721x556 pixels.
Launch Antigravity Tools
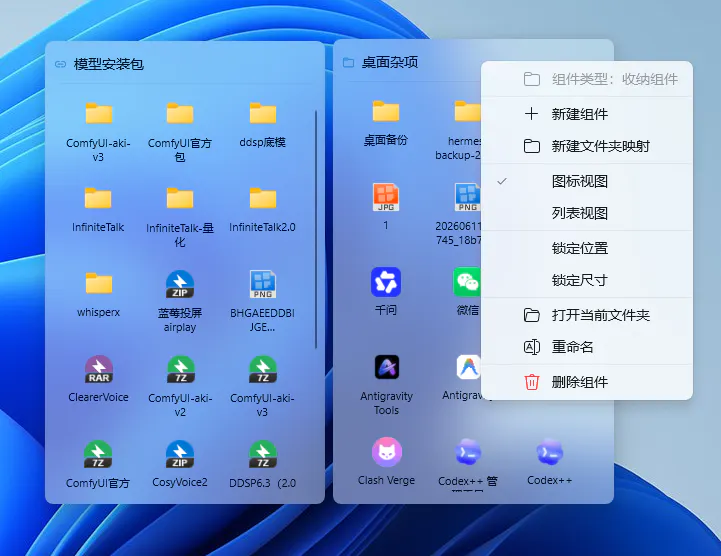point(387,367)
